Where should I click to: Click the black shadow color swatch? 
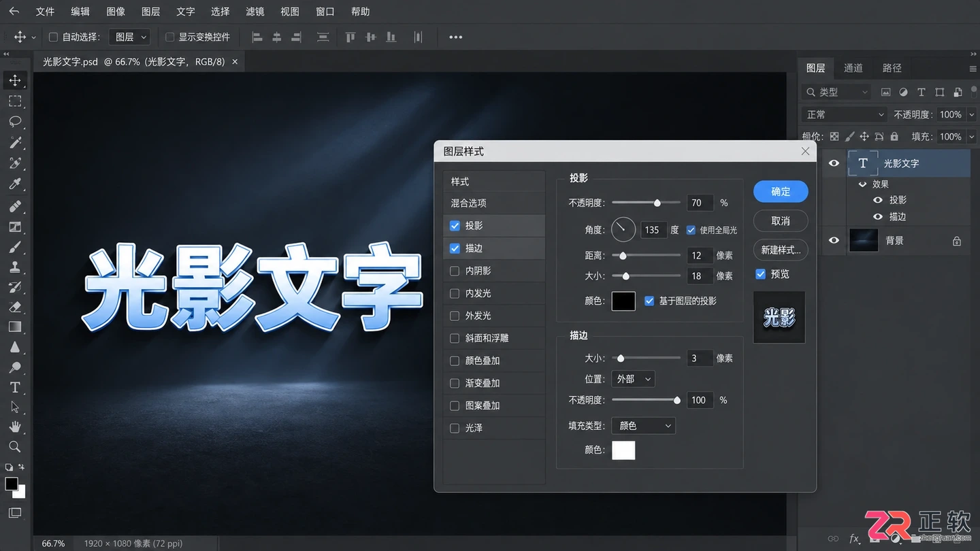[x=623, y=301]
